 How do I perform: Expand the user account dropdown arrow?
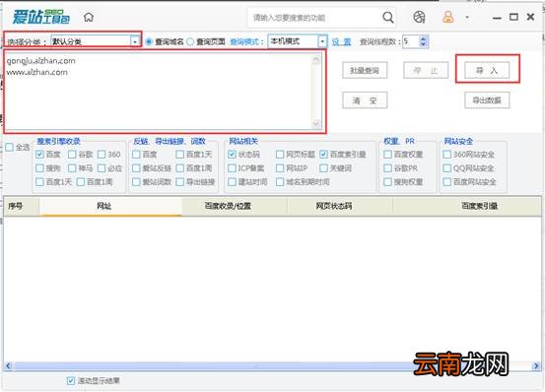467,17
